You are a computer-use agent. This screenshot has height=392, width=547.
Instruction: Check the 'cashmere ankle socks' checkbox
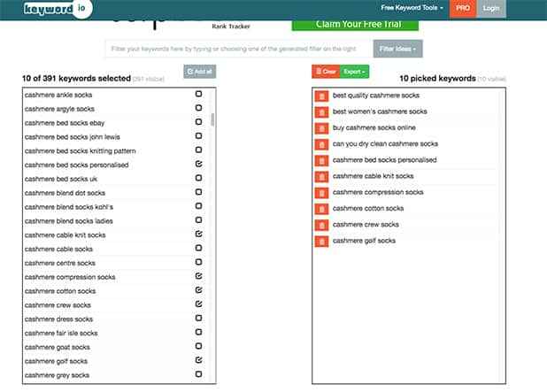coord(198,94)
